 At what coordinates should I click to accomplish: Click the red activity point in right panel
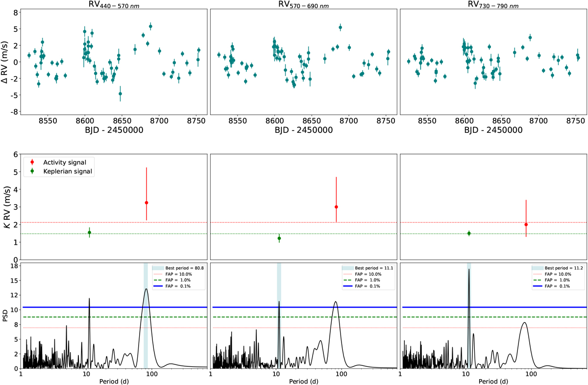click(x=526, y=225)
